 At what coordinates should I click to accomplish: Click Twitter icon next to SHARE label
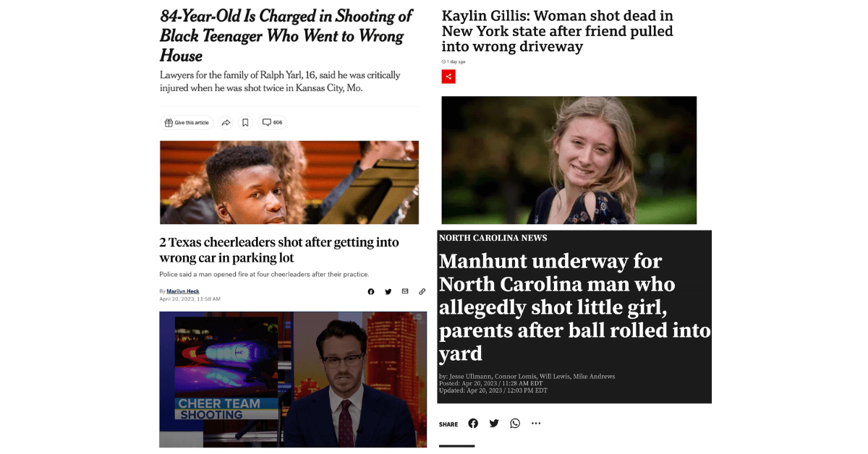coord(494,424)
